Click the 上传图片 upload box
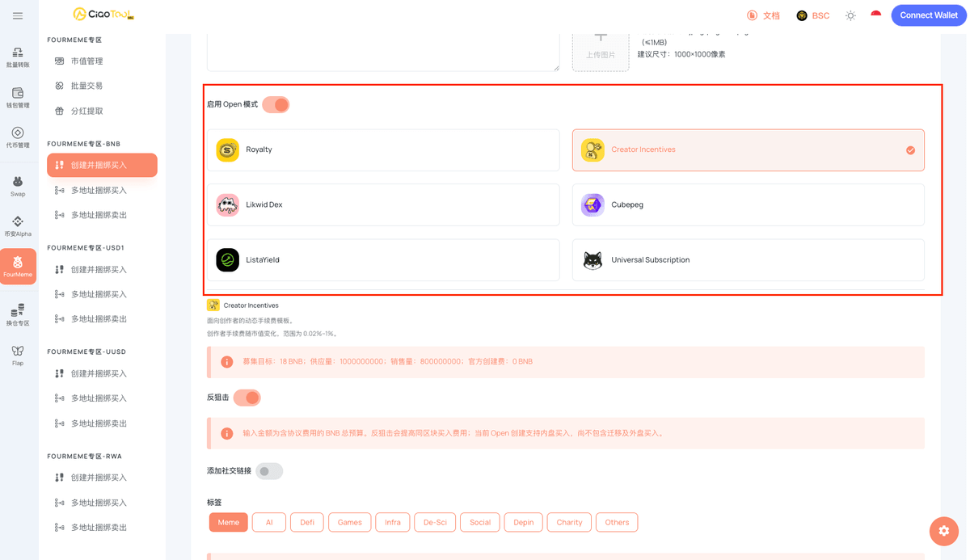Viewport: 970px width, 560px height. (601, 50)
